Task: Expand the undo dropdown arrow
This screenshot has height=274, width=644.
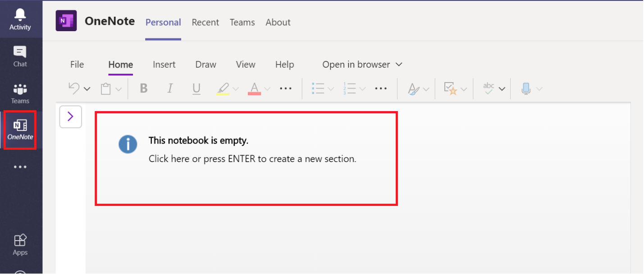Action: click(87, 89)
